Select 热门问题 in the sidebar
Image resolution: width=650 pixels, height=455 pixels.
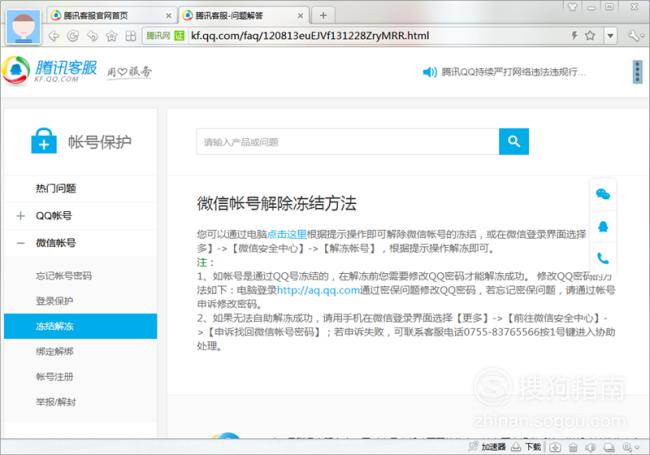click(x=56, y=189)
